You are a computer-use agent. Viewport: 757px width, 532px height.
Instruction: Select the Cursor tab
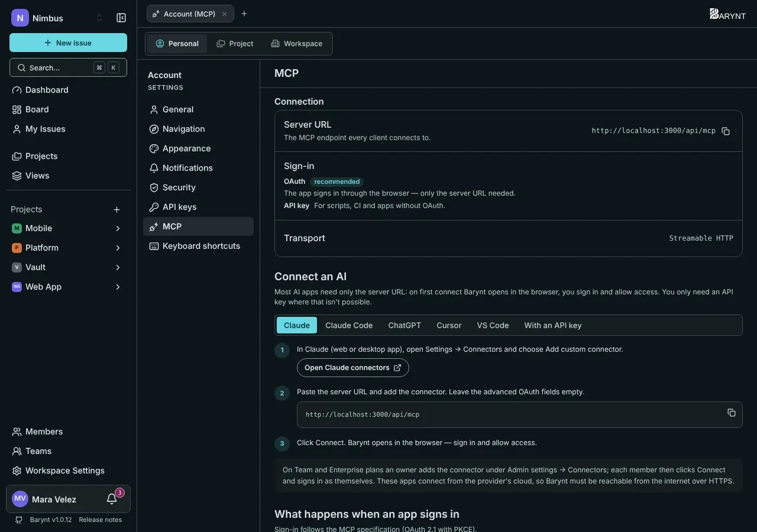449,325
